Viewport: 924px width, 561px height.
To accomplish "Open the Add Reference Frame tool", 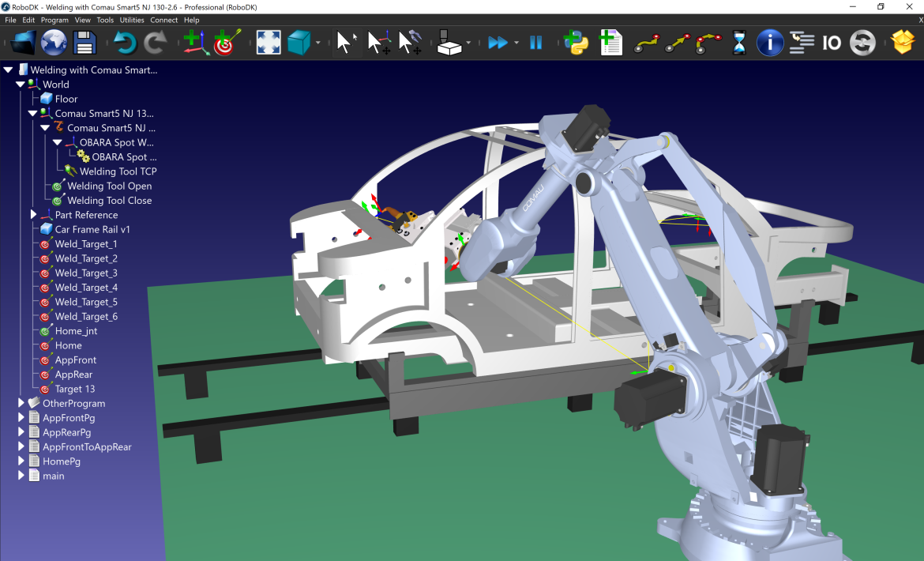I will (194, 43).
